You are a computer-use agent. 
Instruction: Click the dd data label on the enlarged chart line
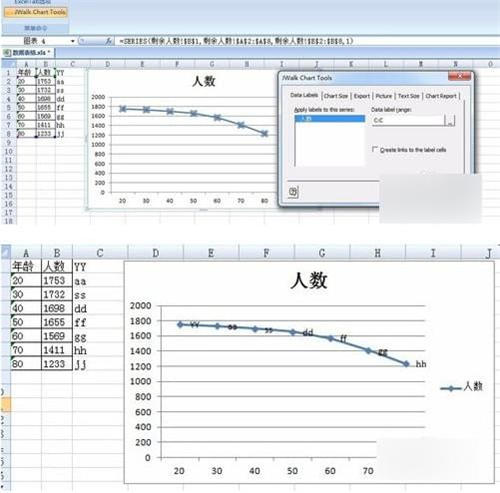coord(308,332)
